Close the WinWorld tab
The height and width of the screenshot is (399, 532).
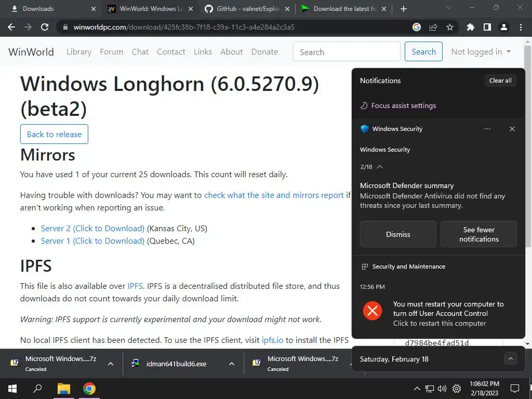pos(191,9)
